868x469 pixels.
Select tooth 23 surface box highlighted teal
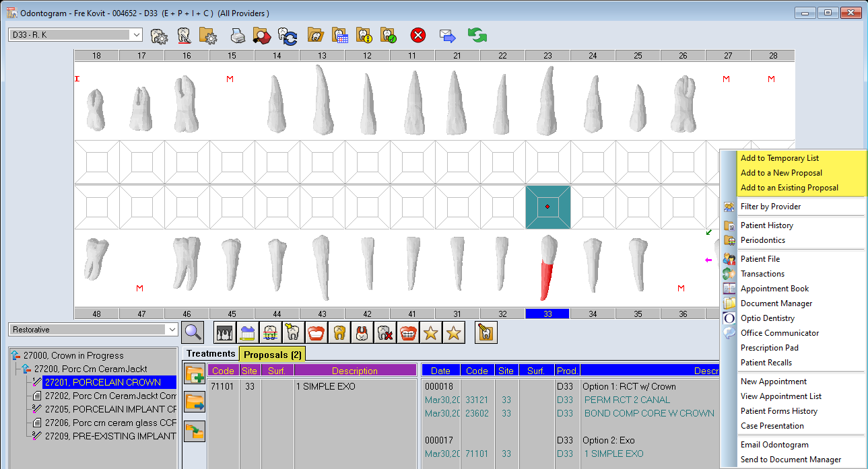547,207
